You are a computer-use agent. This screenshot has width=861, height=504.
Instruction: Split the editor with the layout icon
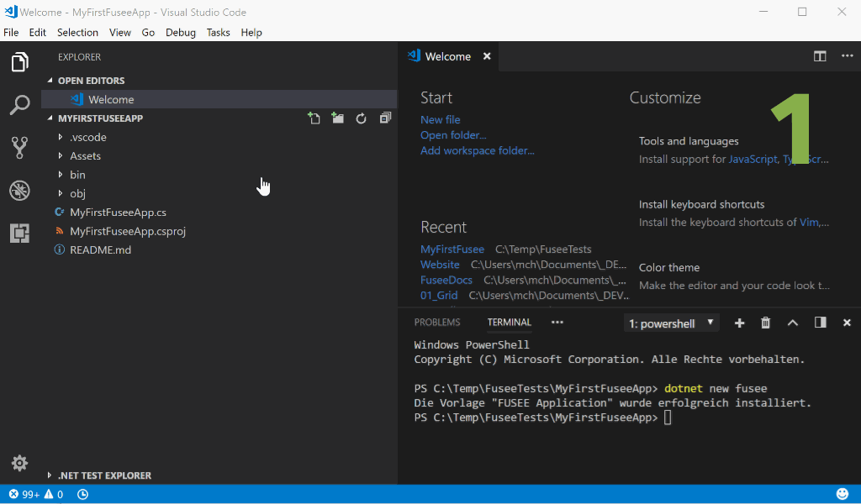pos(820,56)
